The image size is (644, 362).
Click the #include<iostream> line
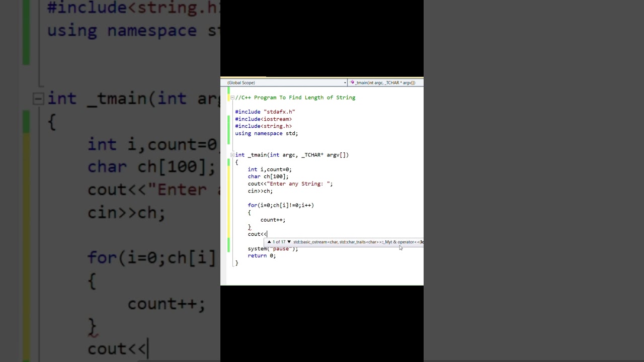264,119
